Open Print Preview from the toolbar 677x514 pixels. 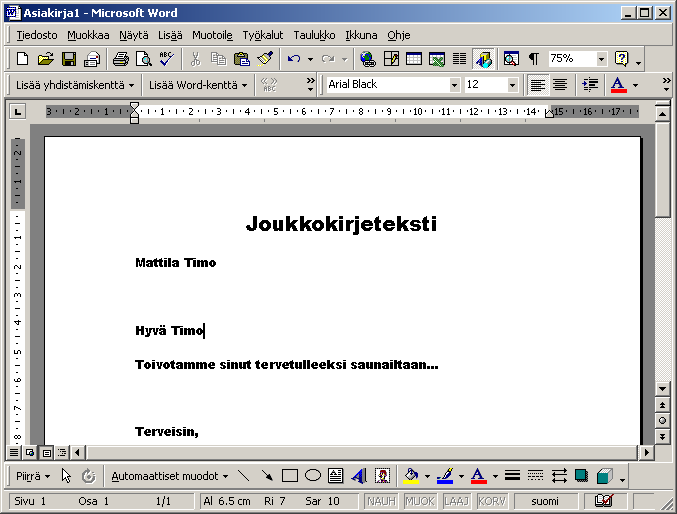[143, 59]
